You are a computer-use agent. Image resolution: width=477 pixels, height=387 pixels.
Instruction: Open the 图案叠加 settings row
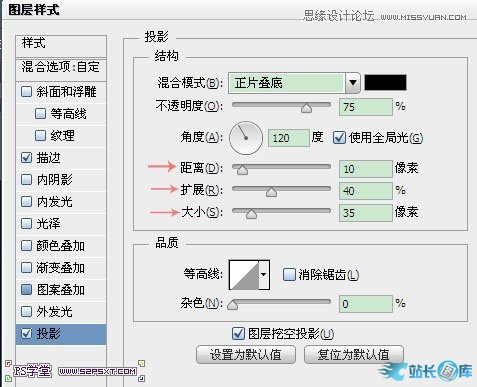[x=61, y=290]
